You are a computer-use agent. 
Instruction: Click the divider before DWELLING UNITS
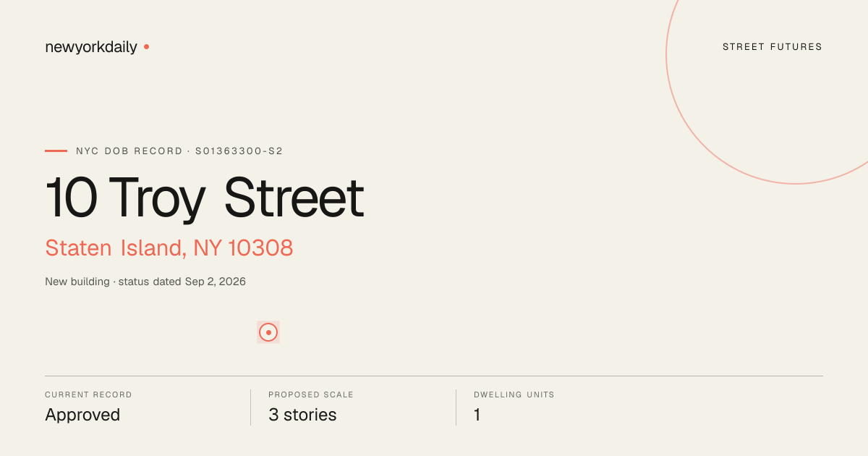456,408
